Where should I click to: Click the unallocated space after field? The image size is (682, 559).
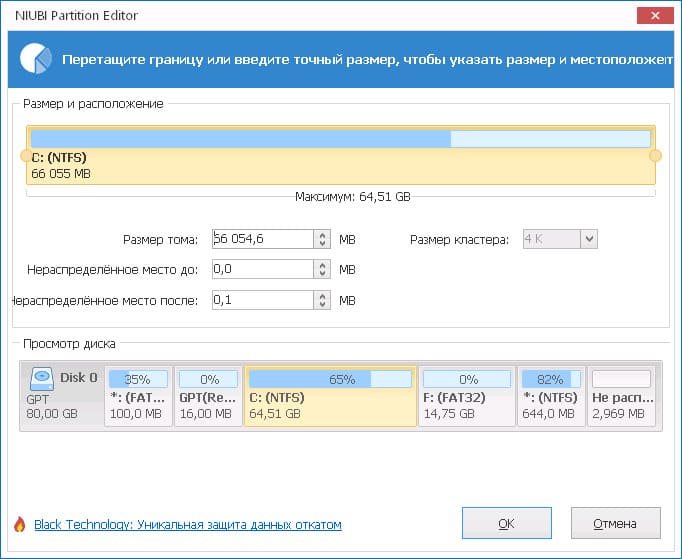[x=263, y=300]
